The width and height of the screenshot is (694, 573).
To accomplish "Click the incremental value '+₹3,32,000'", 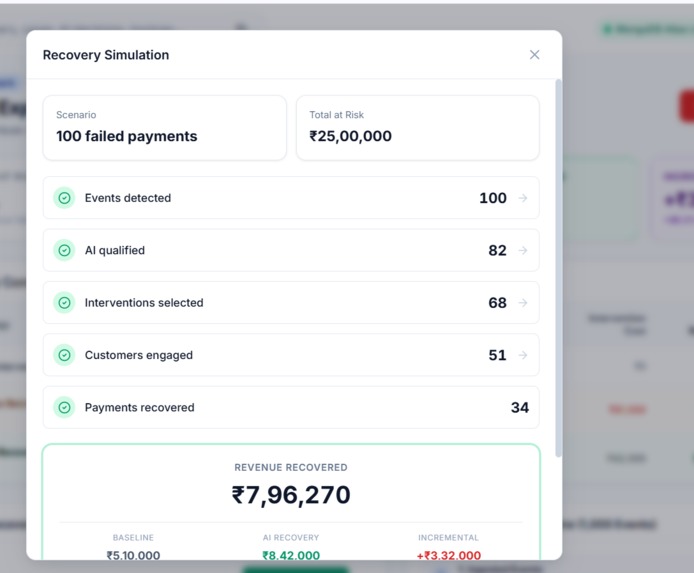I will click(x=448, y=555).
